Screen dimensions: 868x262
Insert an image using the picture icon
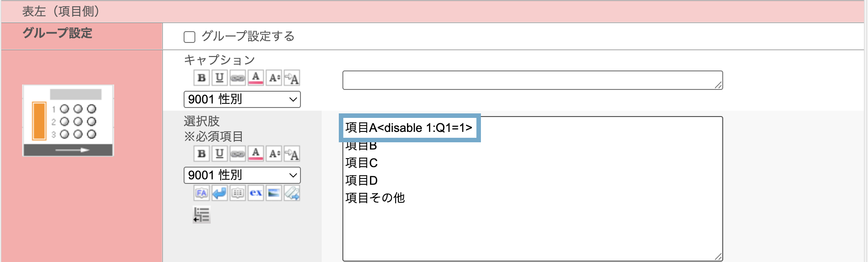(x=273, y=193)
